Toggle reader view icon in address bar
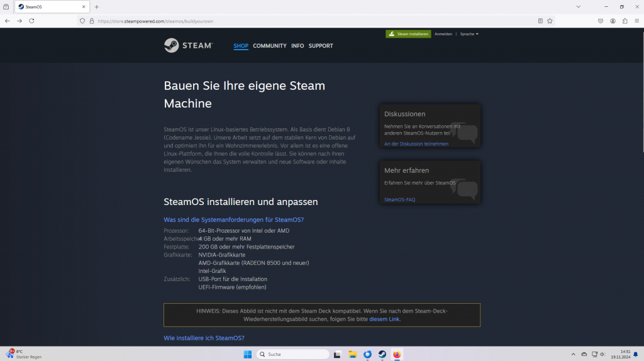This screenshot has width=644, height=361. coord(540,21)
